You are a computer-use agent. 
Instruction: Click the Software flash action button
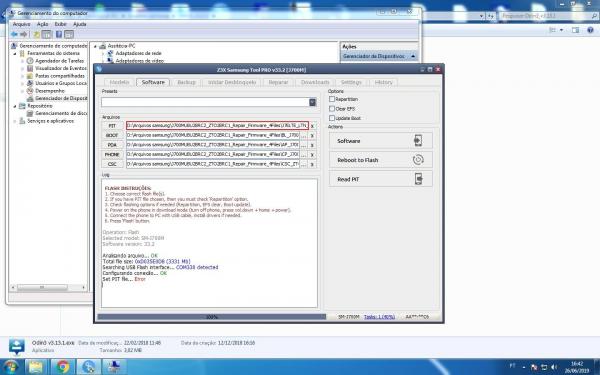pyautogui.click(x=381, y=141)
